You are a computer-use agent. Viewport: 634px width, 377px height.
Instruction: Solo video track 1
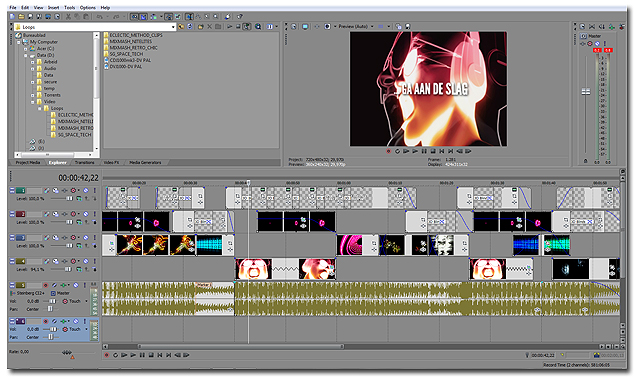pyautogui.click(x=95, y=190)
